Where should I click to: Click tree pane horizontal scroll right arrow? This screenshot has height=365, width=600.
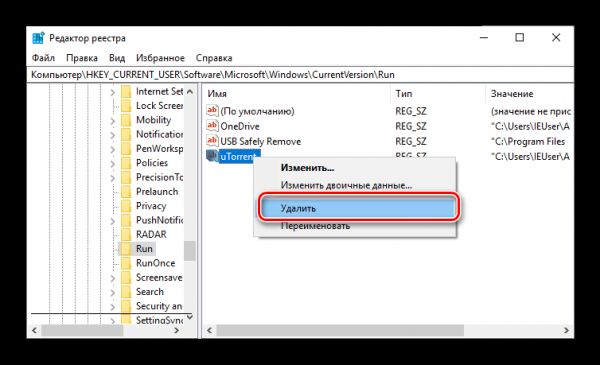[x=176, y=330]
